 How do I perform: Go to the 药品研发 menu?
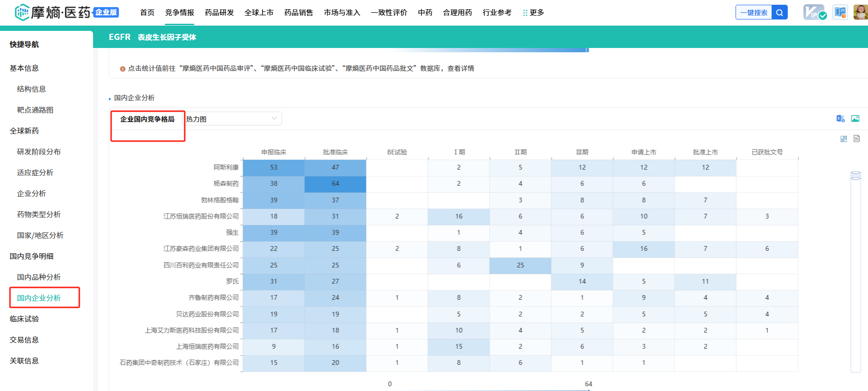tap(219, 13)
